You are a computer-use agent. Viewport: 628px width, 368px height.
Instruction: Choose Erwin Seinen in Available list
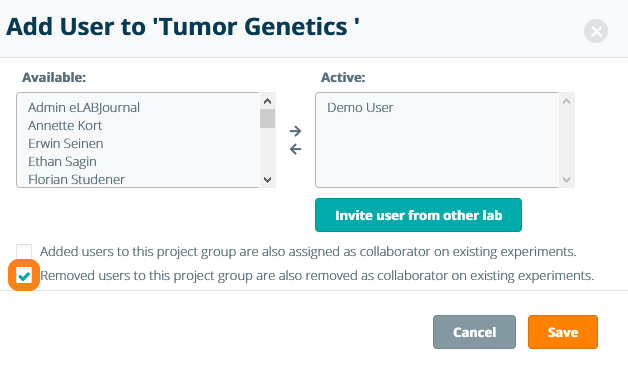pos(66,143)
